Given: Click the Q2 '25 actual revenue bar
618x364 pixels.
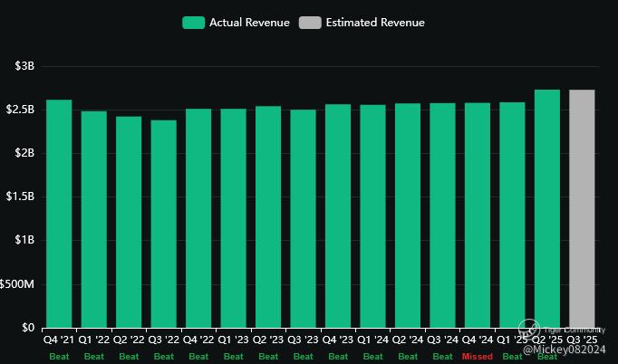Looking at the screenshot, I should pos(547,208).
